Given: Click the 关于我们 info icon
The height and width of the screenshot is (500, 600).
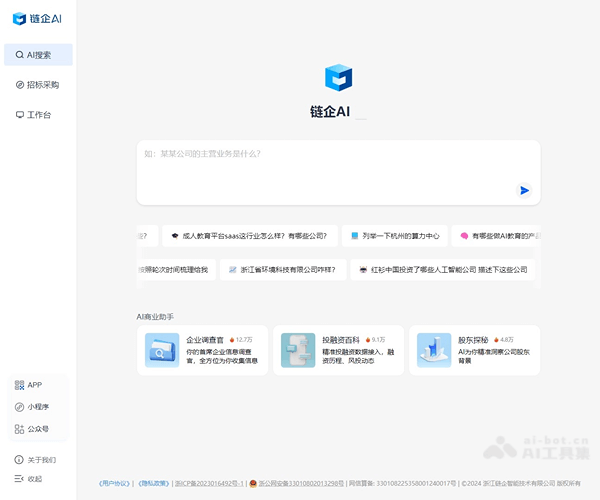Looking at the screenshot, I should (19, 460).
